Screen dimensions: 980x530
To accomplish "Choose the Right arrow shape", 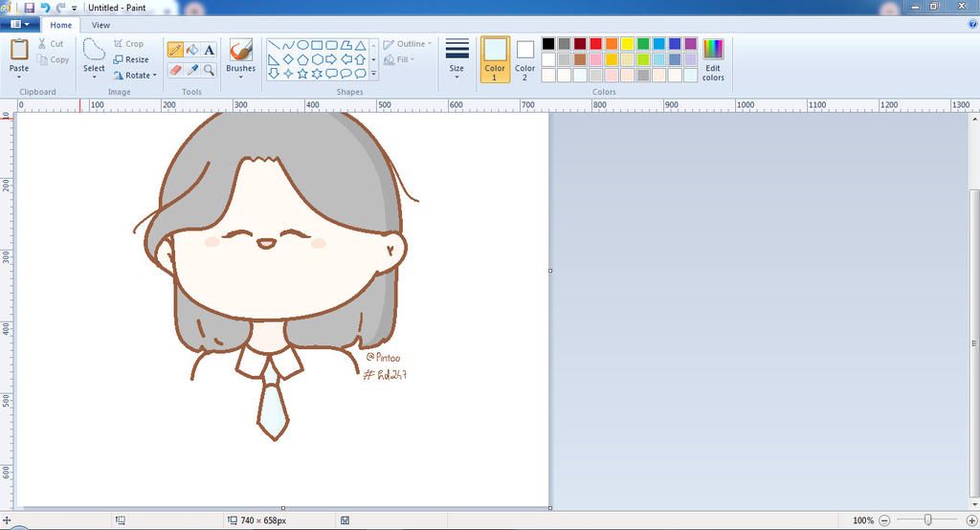I will click(331, 59).
